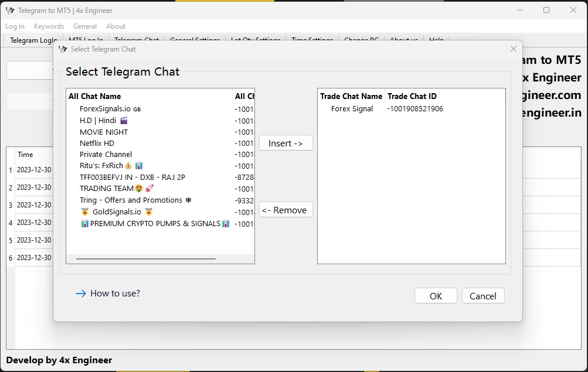Image resolution: width=588 pixels, height=372 pixels.
Task: Select the Private Channel chat
Action: click(x=106, y=154)
